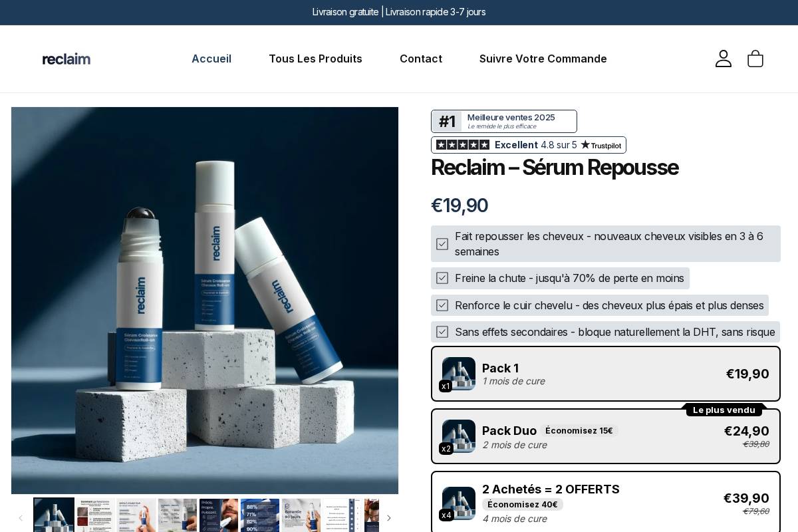Click the x4 quantity badge on the third pack

tap(446, 515)
